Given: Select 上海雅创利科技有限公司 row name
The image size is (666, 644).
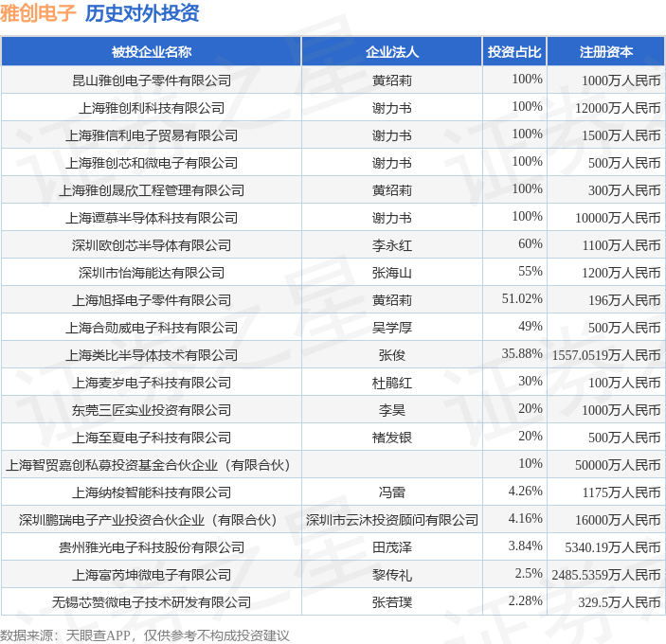Looking at the screenshot, I should 152,108.
